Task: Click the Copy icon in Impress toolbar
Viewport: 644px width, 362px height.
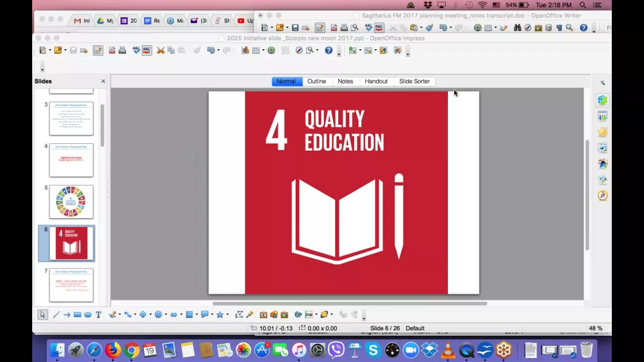Action: (x=171, y=50)
